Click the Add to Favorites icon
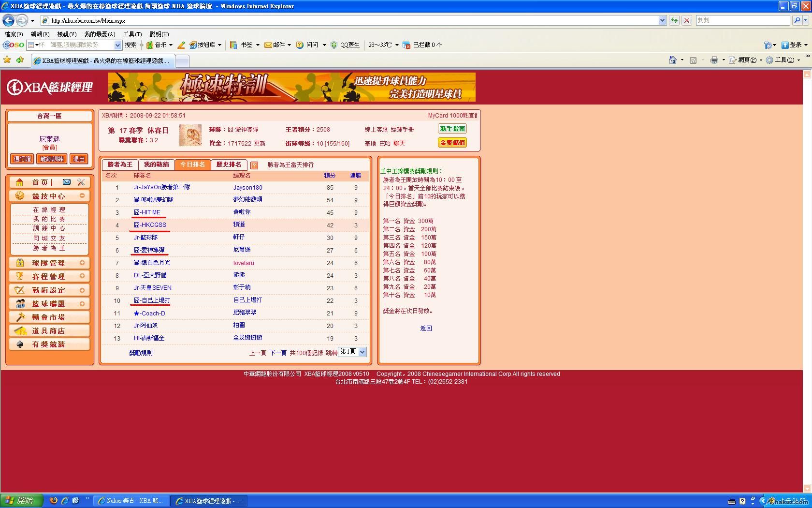The height and width of the screenshot is (508, 812). 20,60
